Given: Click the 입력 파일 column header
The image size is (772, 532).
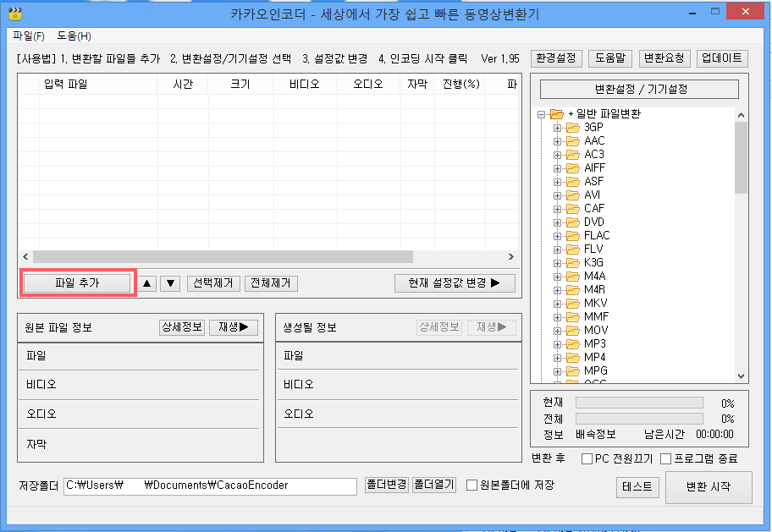Looking at the screenshot, I should tap(98, 84).
